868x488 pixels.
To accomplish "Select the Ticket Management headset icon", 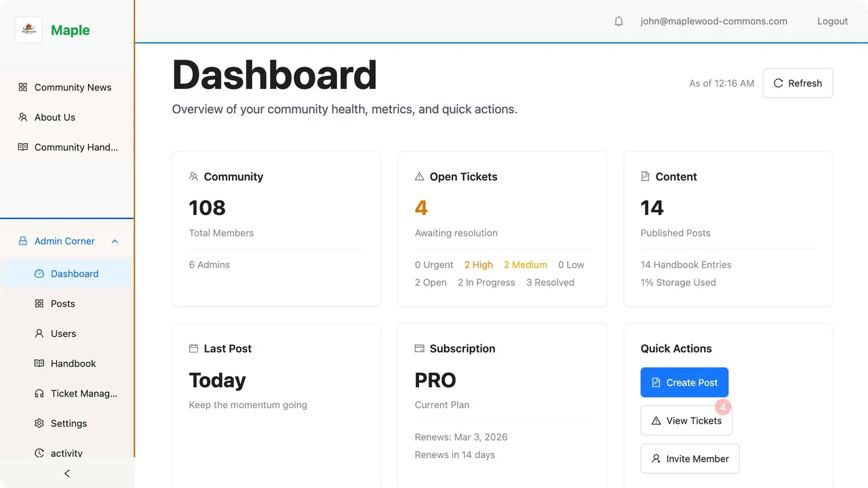I will (39, 393).
